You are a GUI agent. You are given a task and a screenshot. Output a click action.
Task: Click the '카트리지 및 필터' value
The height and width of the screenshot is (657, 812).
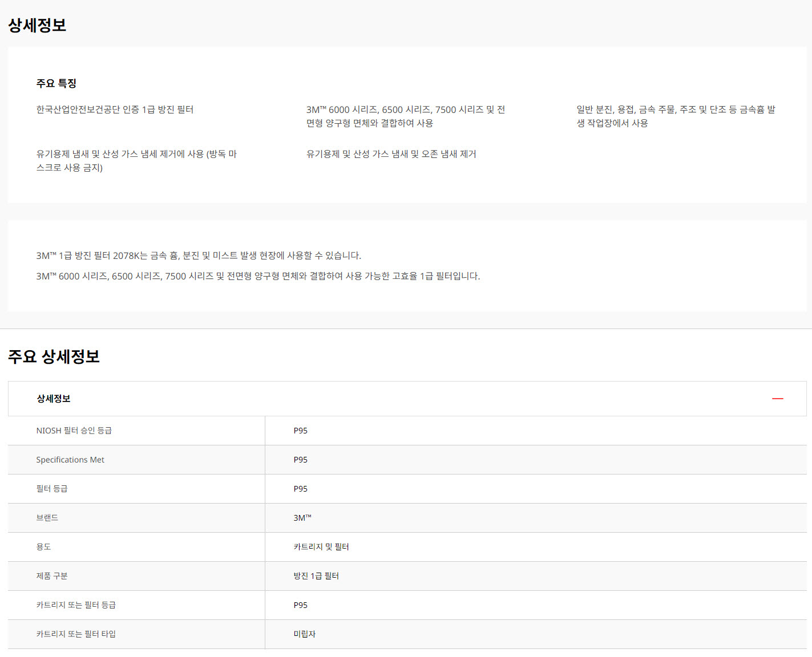click(x=321, y=547)
